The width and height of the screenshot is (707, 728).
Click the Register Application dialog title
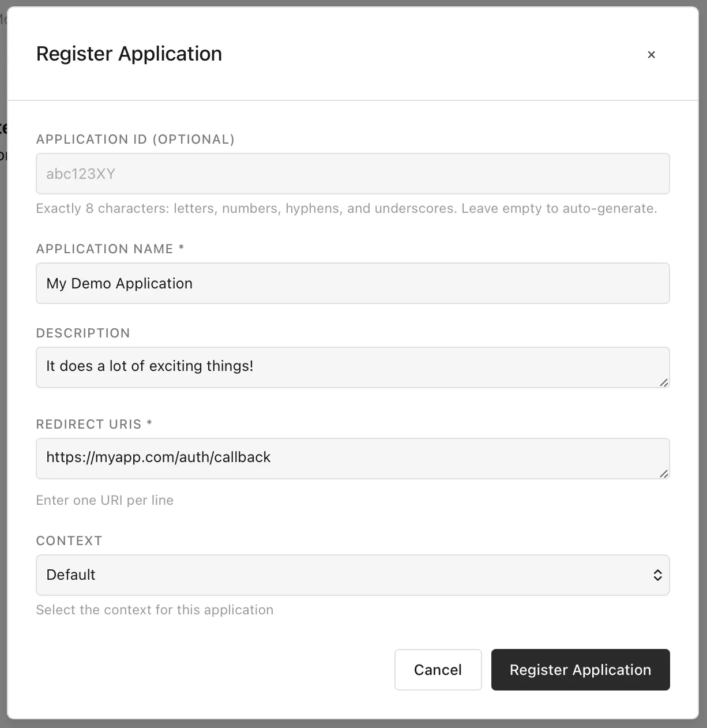click(129, 54)
